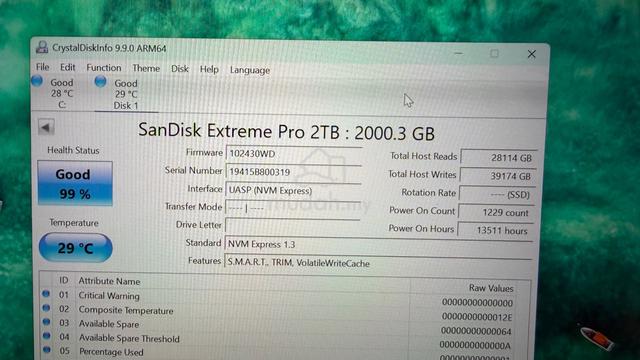640x360 pixels.
Task: Open the Help menu
Action: pos(209,69)
